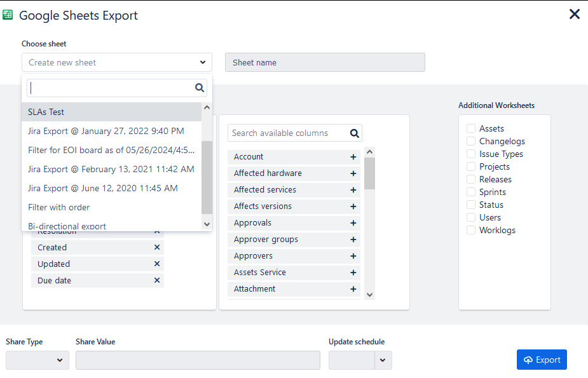The width and height of the screenshot is (588, 378).
Task: Toggle the Worklogs checkbox
Action: pos(471,230)
